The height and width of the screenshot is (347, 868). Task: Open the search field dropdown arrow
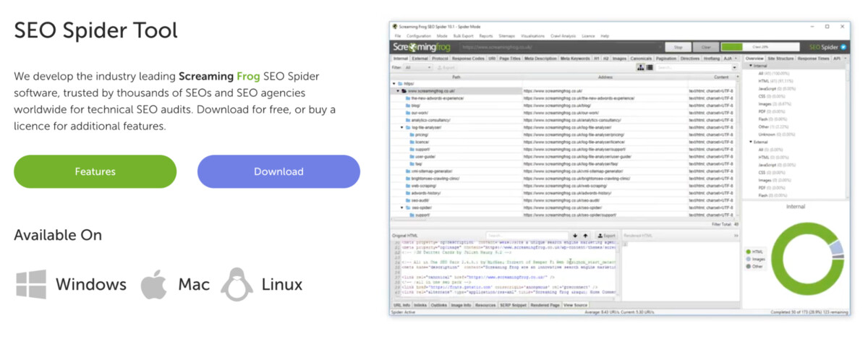point(734,68)
